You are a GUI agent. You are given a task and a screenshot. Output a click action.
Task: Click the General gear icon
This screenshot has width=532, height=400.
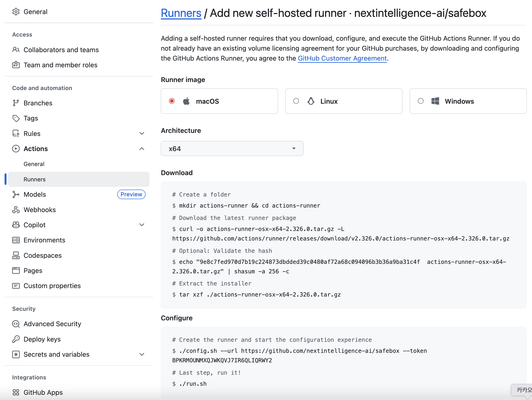(16, 11)
